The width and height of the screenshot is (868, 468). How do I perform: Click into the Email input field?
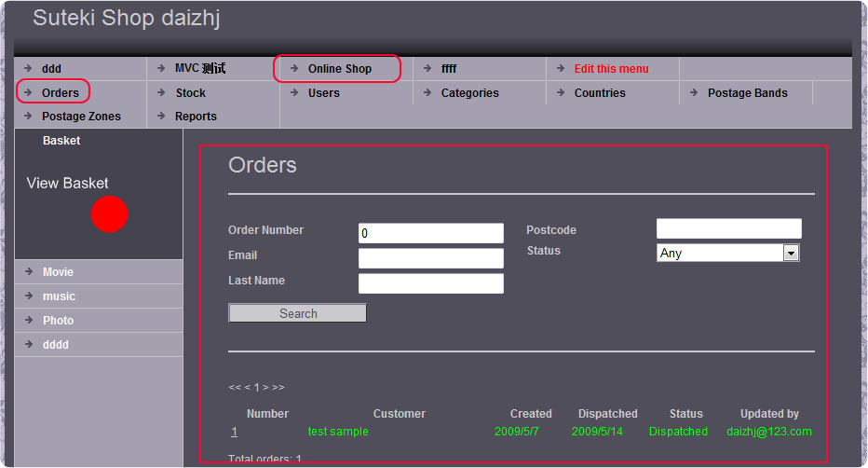430,258
